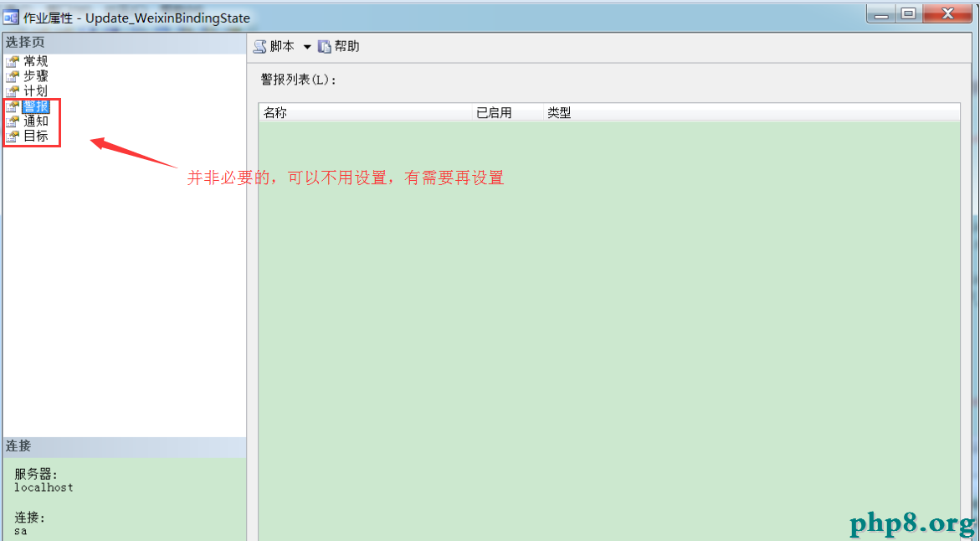Click the icon beside 通知

pyautogui.click(x=13, y=121)
